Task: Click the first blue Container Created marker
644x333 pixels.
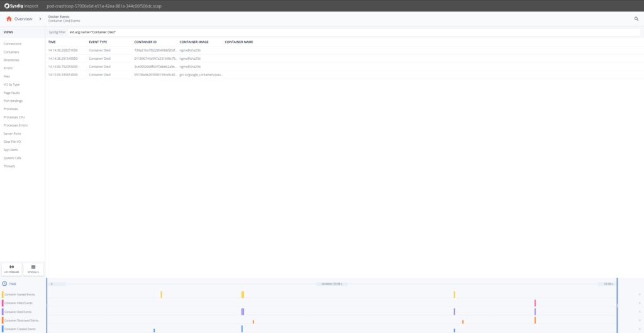Action: coord(154,330)
